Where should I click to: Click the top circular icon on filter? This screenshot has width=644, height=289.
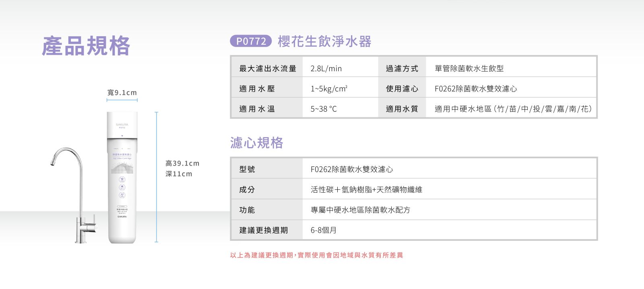pyautogui.click(x=122, y=180)
